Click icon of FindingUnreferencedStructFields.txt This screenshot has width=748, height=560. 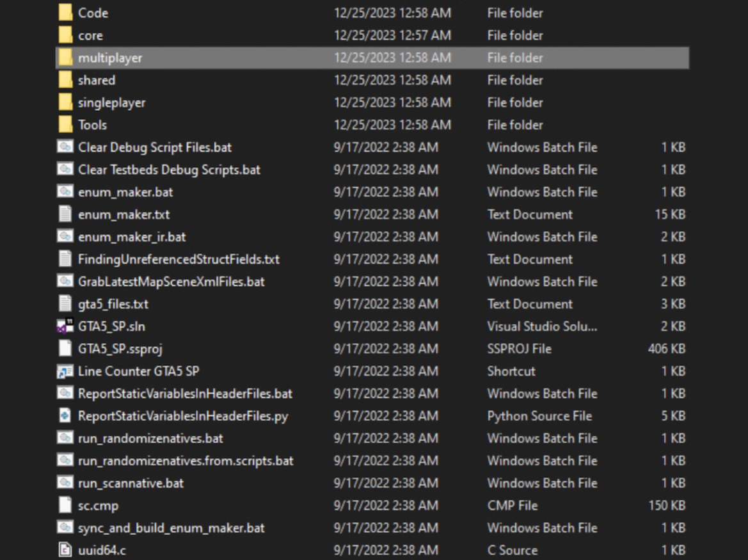pos(65,259)
